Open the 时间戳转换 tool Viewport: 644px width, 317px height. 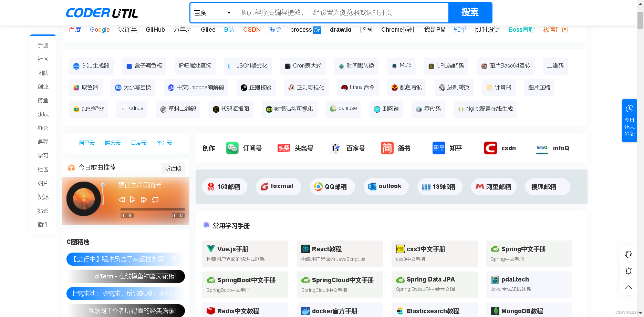(356, 66)
